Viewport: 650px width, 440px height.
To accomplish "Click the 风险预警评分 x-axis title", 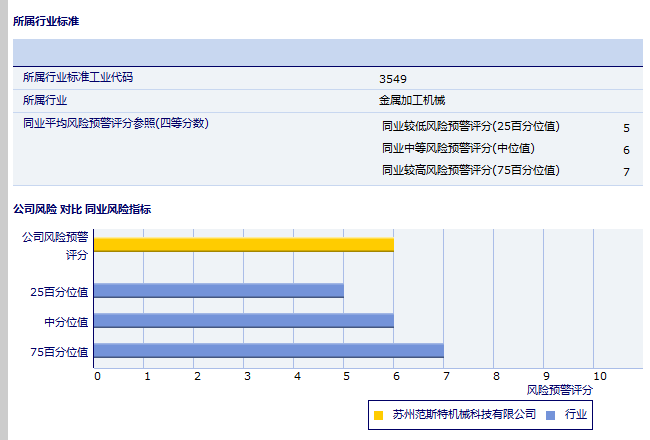I will (x=559, y=389).
